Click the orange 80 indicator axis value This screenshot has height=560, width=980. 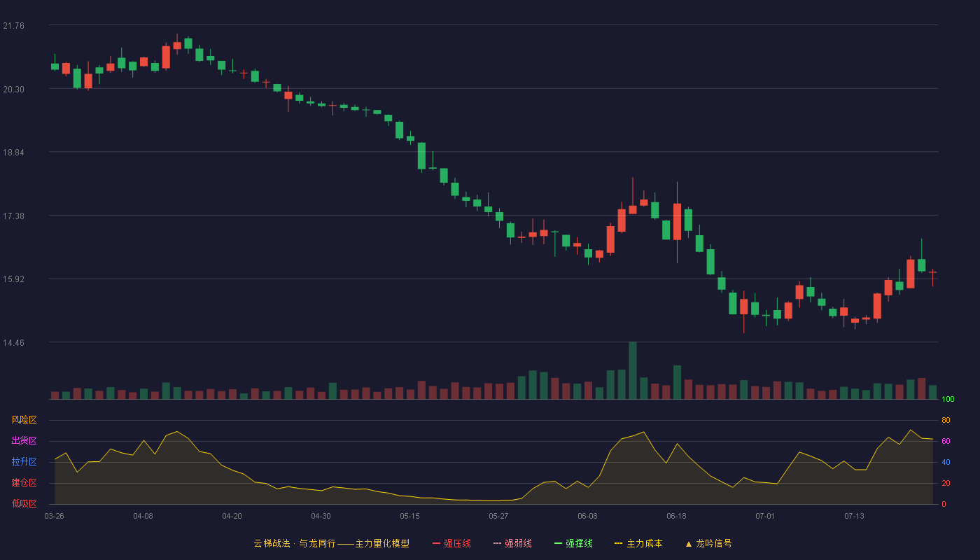coord(946,420)
